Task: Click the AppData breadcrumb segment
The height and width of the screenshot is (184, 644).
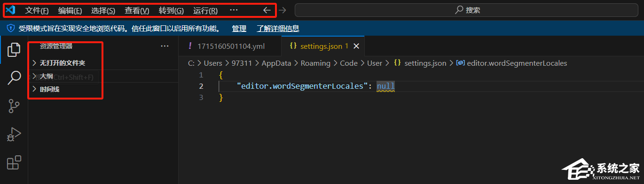Action: (276, 63)
